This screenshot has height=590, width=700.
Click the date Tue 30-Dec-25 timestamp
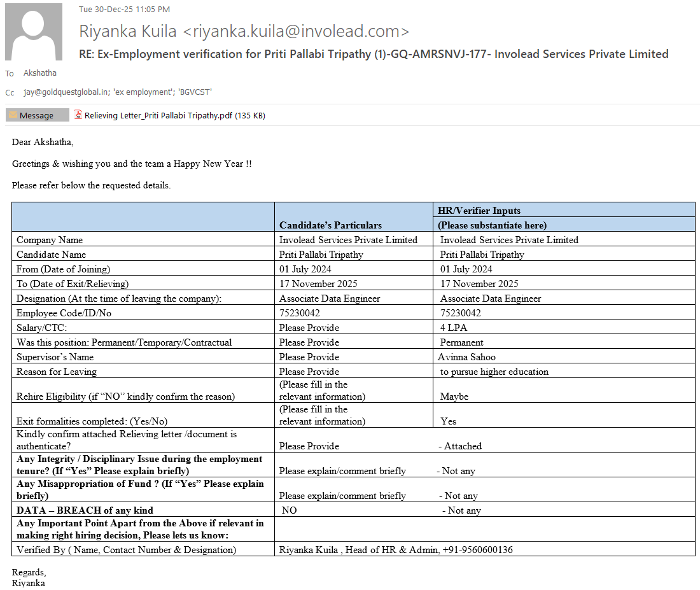[x=124, y=10]
